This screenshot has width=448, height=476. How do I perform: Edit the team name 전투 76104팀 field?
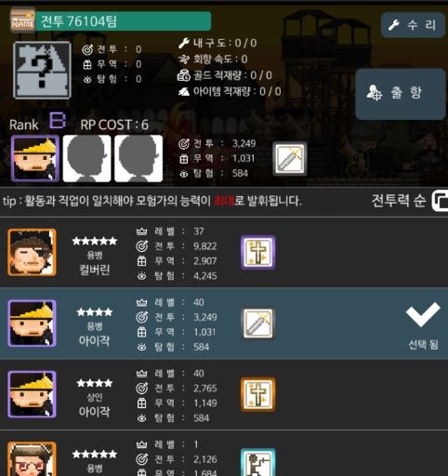[124, 21]
